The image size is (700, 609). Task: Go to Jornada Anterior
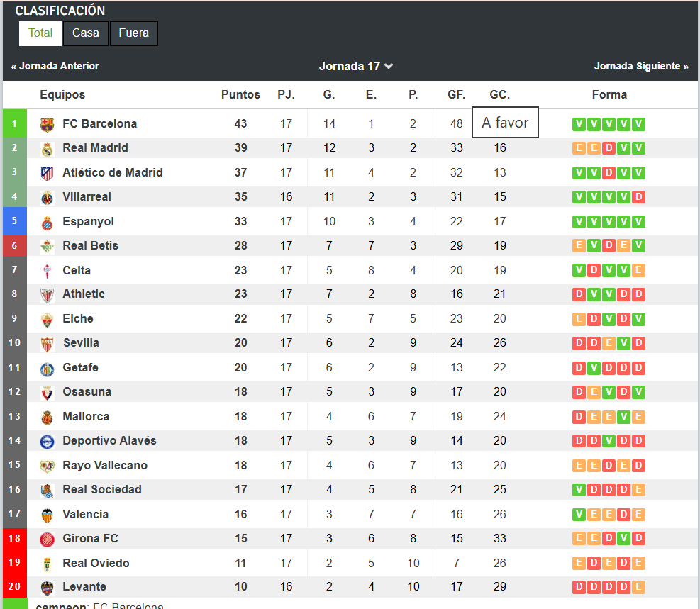pyautogui.click(x=55, y=67)
